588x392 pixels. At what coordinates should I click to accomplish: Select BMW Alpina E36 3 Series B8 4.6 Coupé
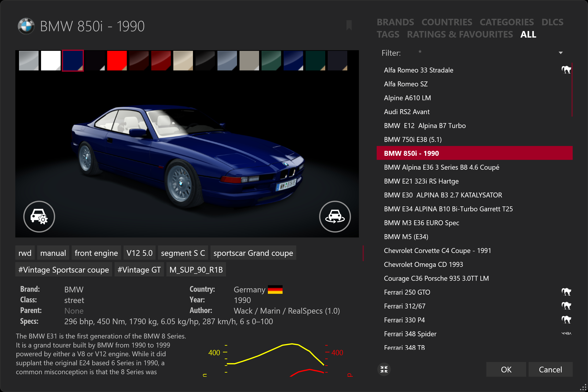tap(474, 167)
